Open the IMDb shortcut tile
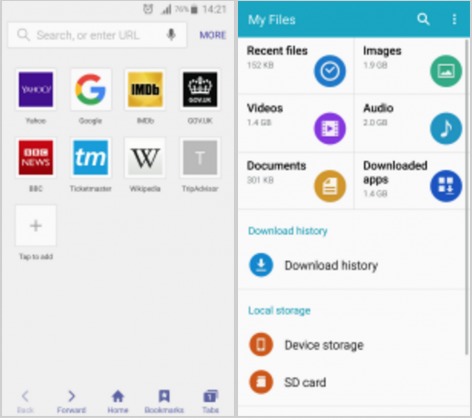 (x=145, y=89)
